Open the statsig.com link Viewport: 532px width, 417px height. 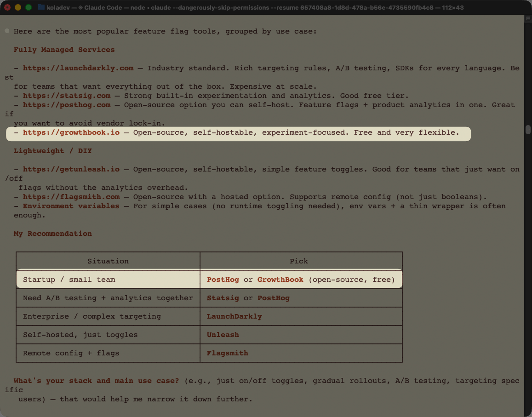(67, 96)
